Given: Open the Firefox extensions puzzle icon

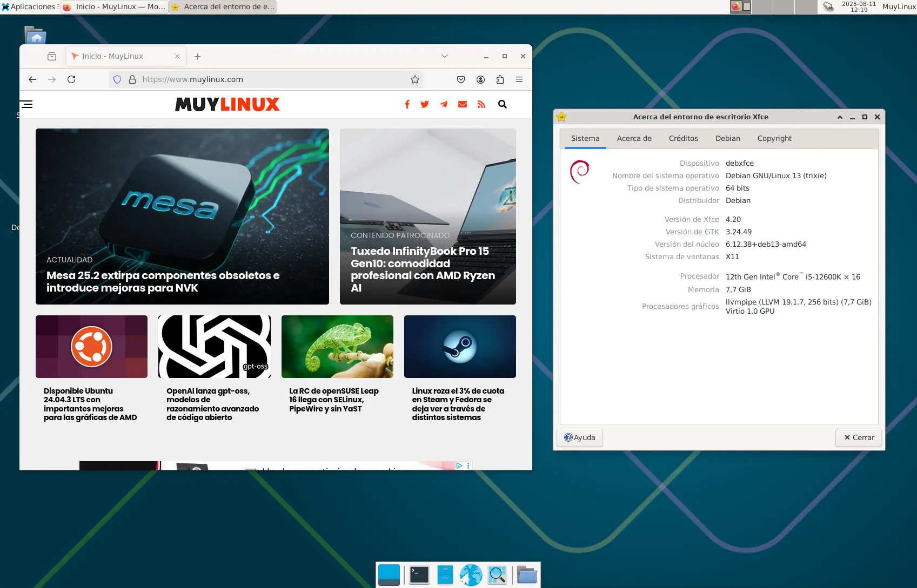Looking at the screenshot, I should [500, 79].
